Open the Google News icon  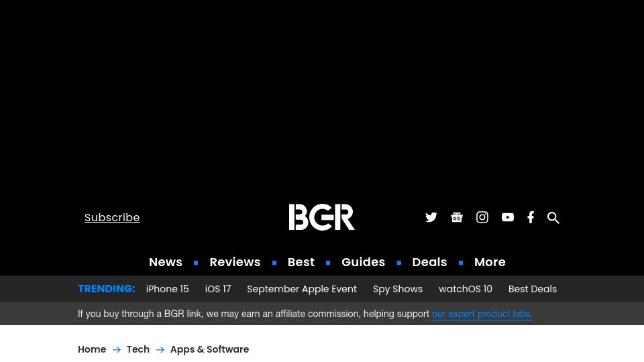pos(456,217)
